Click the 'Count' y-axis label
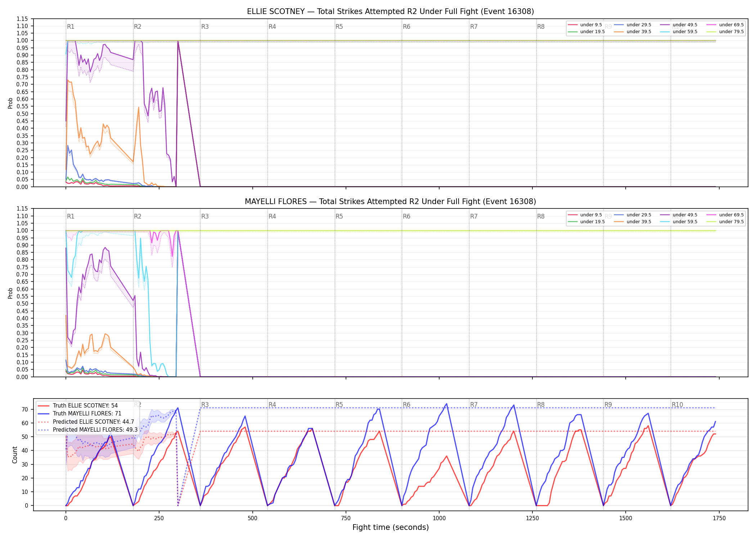756x540 pixels. tap(15, 455)
